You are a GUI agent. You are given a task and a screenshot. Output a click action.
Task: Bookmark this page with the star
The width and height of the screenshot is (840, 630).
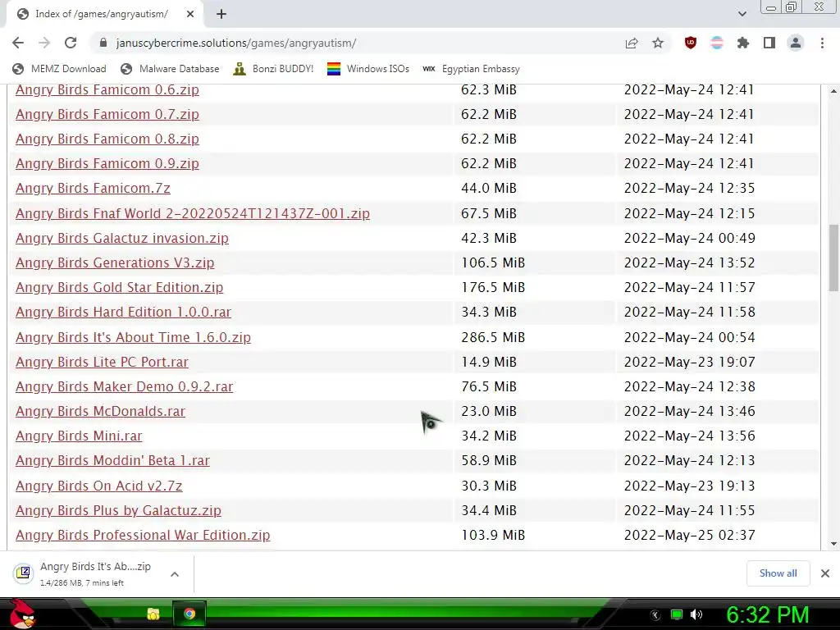[658, 43]
